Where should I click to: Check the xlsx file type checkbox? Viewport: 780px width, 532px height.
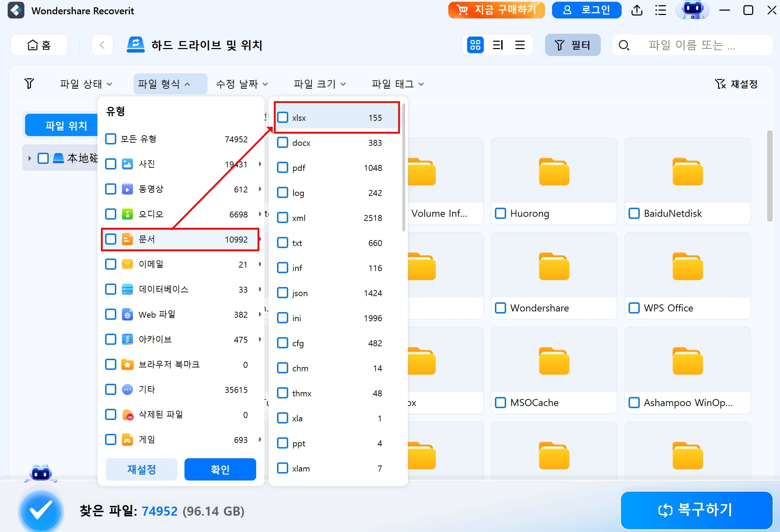pyautogui.click(x=282, y=118)
